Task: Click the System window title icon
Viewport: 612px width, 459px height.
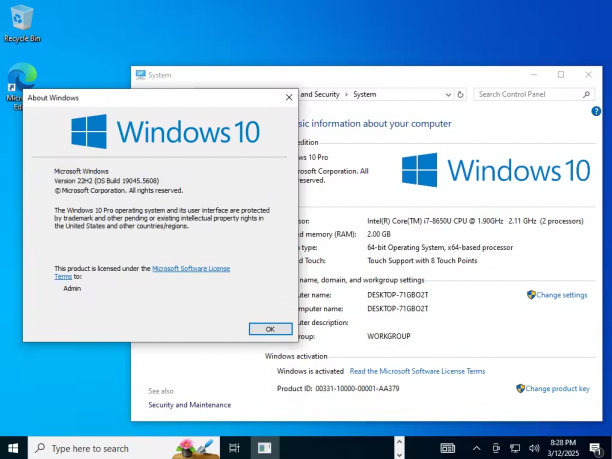Action: tap(141, 75)
